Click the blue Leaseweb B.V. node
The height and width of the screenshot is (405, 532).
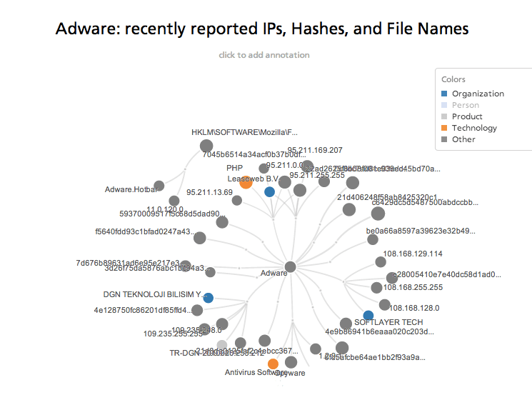click(269, 191)
